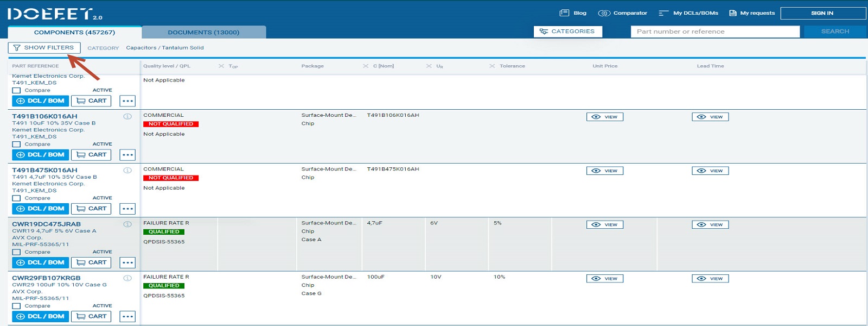Open the Comparator page
Image resolution: width=868 pixels, height=326 pixels.
click(x=622, y=13)
